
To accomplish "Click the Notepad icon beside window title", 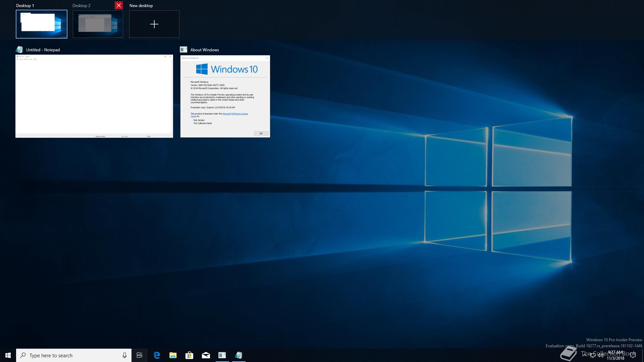I will 19,50.
